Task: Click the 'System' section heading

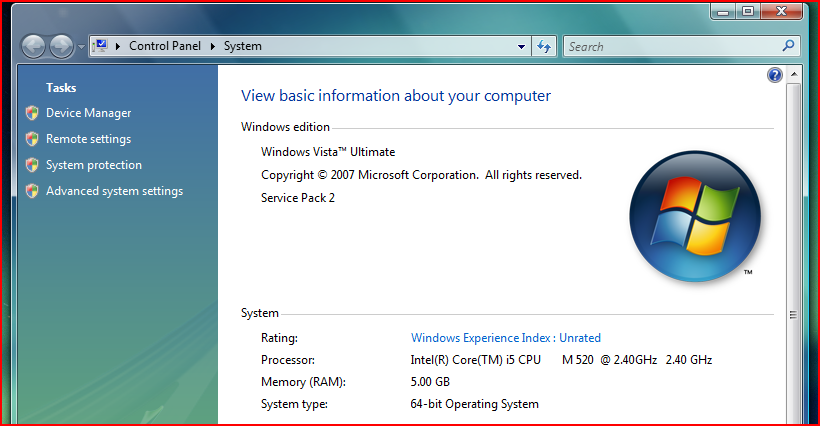Action: tap(259, 313)
